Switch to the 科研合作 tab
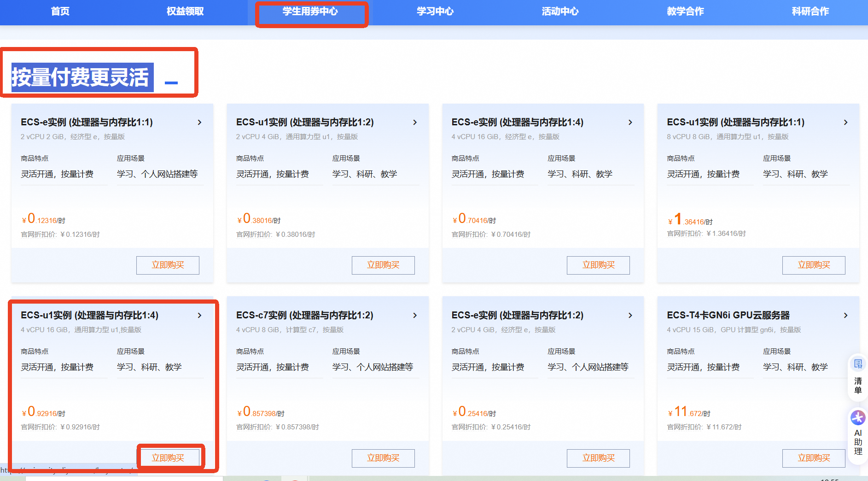 pos(810,12)
